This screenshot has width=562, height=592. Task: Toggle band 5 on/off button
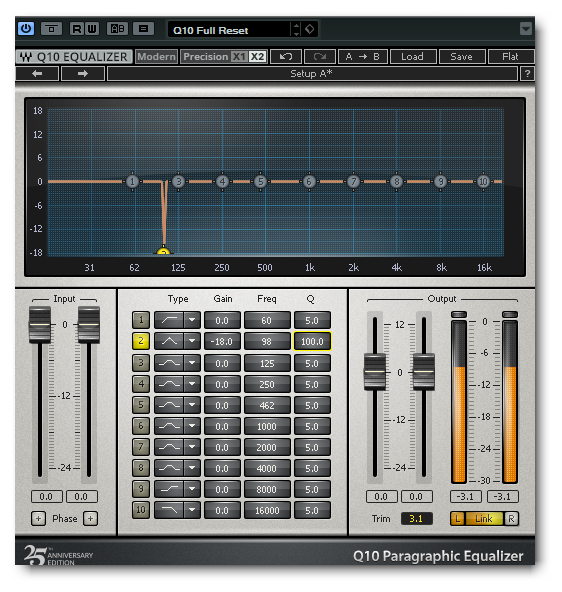click(141, 405)
